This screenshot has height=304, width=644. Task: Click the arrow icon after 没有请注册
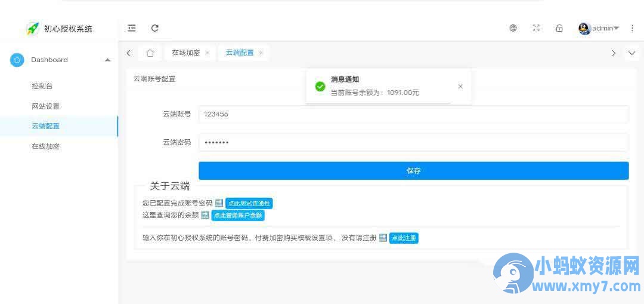pos(383,237)
